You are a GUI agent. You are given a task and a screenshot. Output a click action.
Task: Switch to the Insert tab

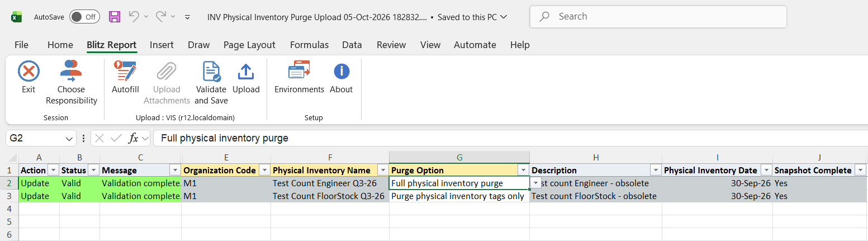(x=162, y=45)
